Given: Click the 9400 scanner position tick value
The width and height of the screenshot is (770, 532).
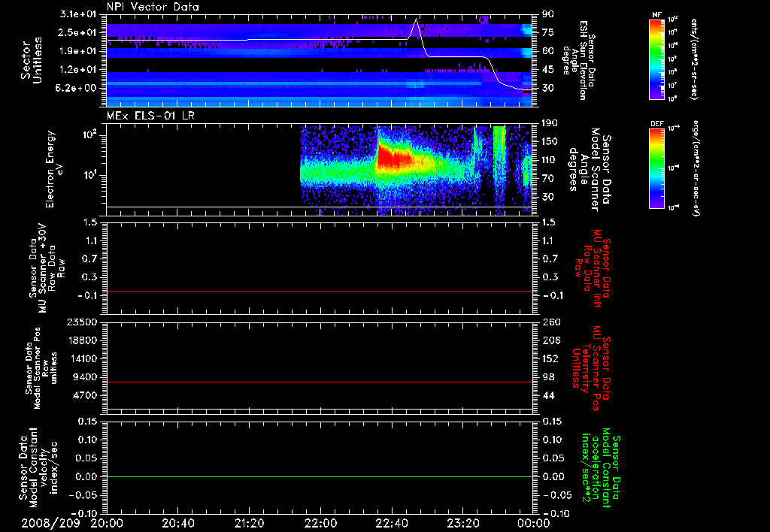Looking at the screenshot, I should pos(84,377).
